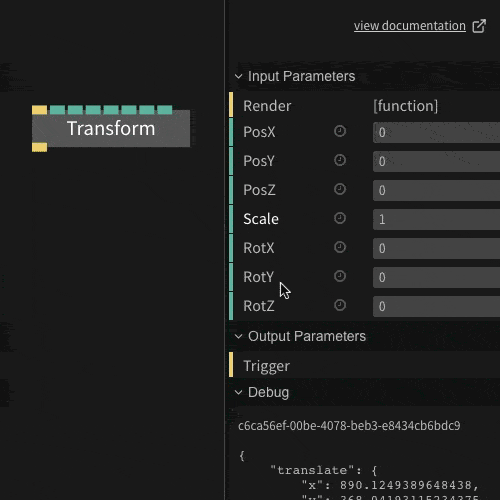Click the yellow input port atop Transform
The width and height of the screenshot is (500, 500).
click(39, 110)
